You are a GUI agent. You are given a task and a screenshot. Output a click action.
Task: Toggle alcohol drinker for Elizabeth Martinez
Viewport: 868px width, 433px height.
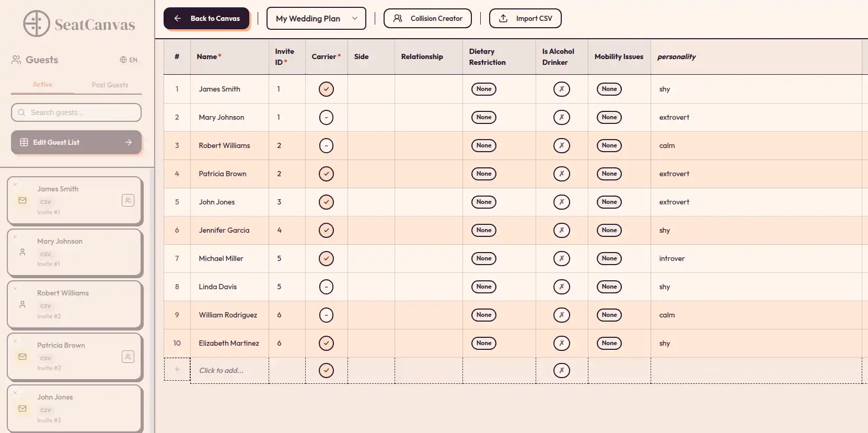pyautogui.click(x=562, y=343)
